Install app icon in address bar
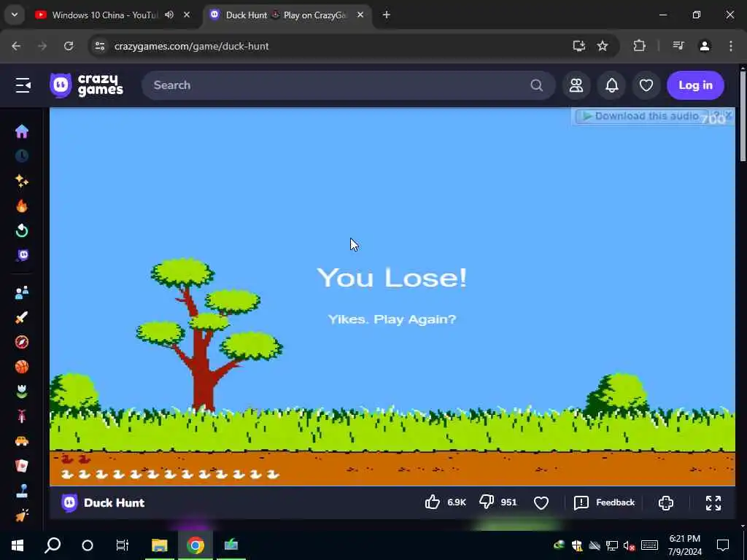Viewport: 747px width, 560px height. click(578, 46)
